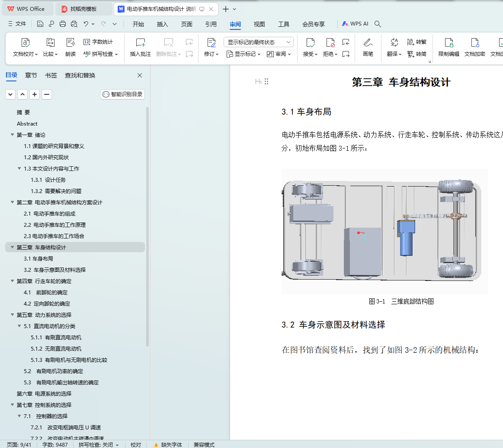Click the Redo arrow icon
Image resolution: width=503 pixels, height=448 pixels.
pos(103,24)
